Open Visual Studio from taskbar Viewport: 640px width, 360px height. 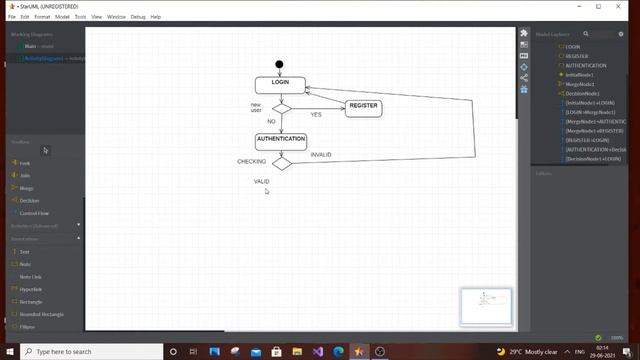tap(318, 351)
